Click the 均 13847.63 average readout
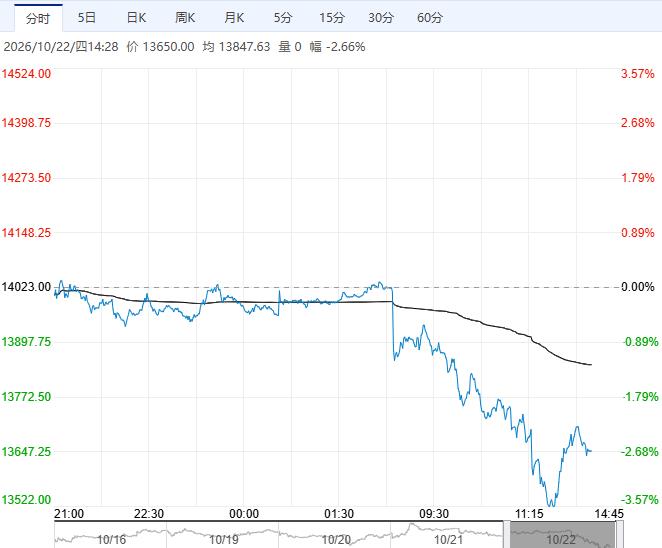 click(x=236, y=46)
